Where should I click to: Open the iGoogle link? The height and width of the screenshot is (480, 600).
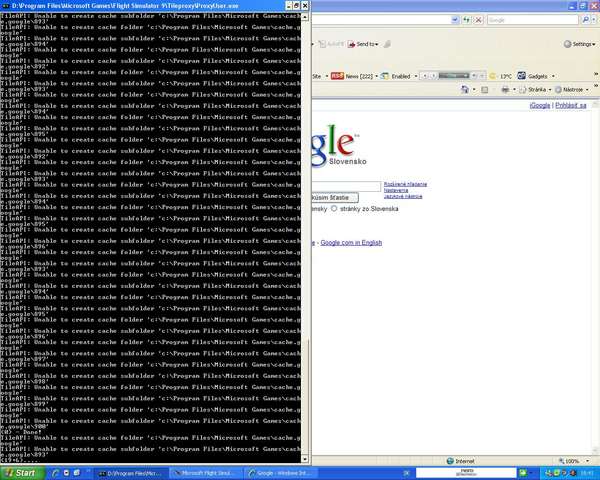[540, 105]
